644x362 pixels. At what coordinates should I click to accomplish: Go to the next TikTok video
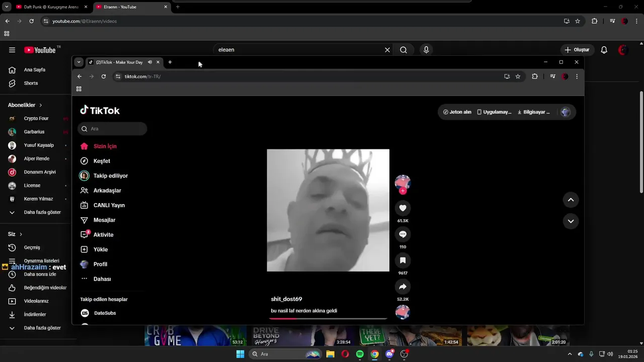(571, 221)
